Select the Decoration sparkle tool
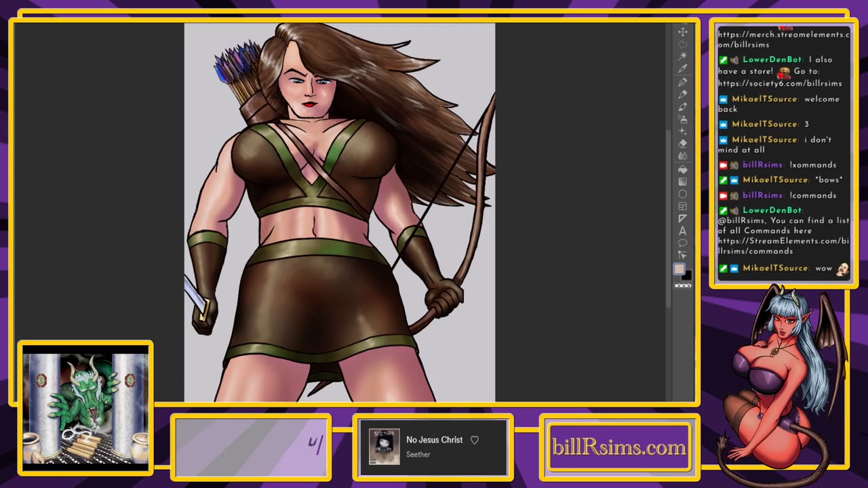 (x=683, y=131)
